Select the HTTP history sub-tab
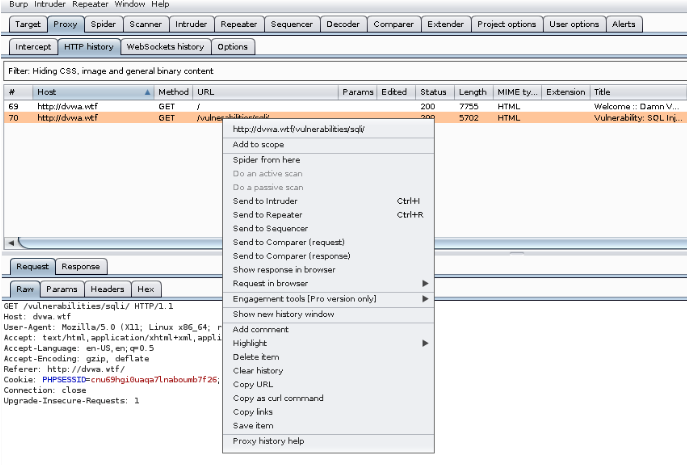The image size is (688, 465). (x=89, y=46)
